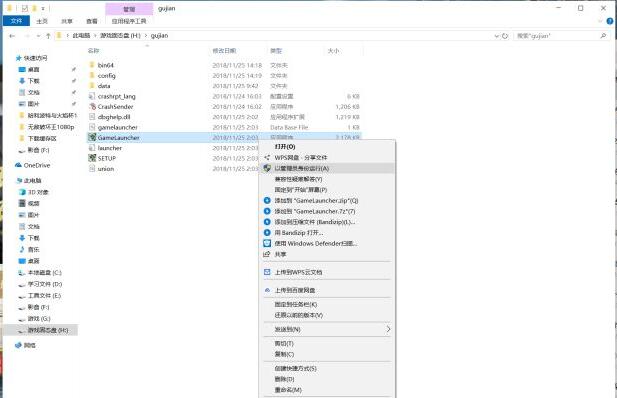Click the admin shield icon in context menu
This screenshot has width=617, height=398.
[x=267, y=168]
